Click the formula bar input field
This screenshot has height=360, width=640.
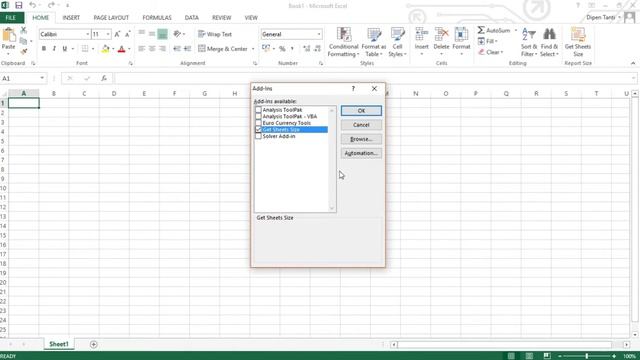pyautogui.click(x=373, y=78)
